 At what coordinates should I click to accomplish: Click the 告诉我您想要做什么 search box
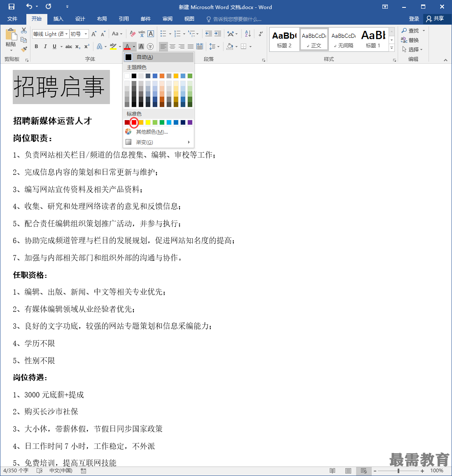pyautogui.click(x=234, y=19)
